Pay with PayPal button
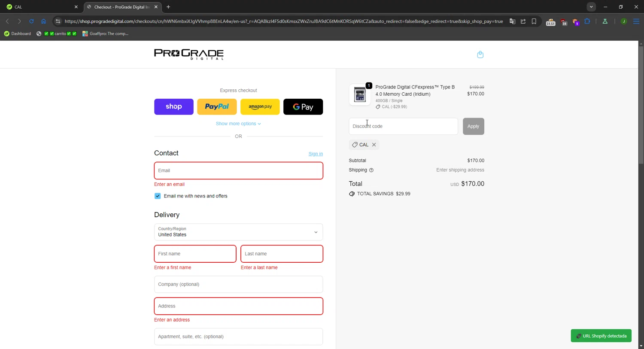The height and width of the screenshot is (349, 644). [x=217, y=106]
